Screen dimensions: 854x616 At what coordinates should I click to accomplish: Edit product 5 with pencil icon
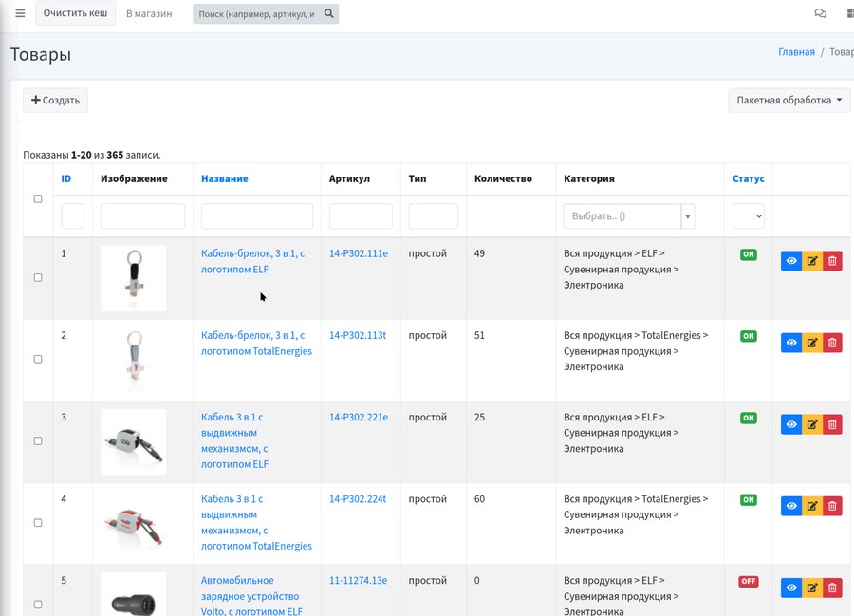coord(812,588)
